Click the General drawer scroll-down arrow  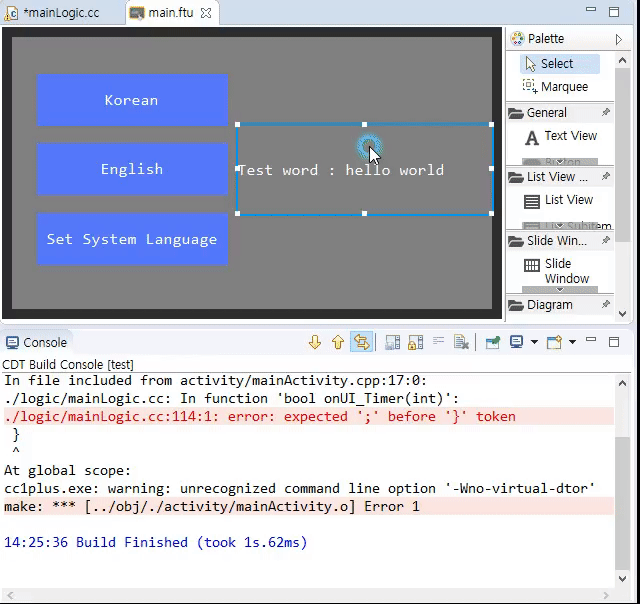pos(560,161)
